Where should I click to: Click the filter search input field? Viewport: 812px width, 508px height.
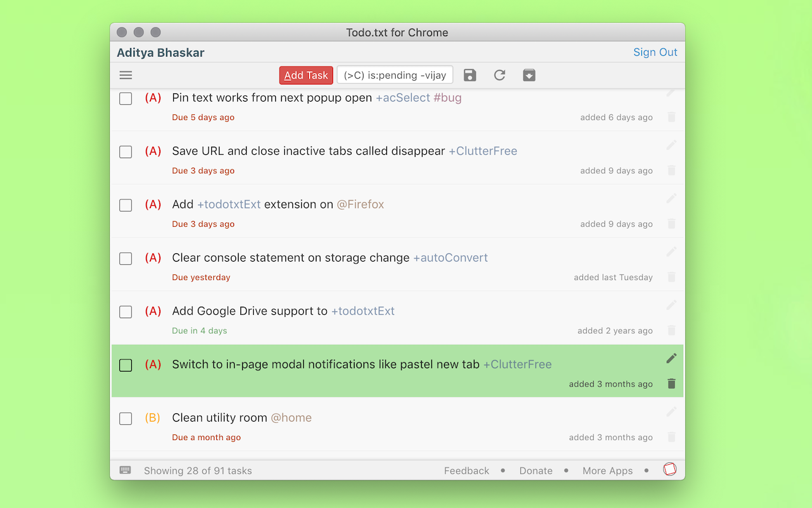pyautogui.click(x=395, y=74)
